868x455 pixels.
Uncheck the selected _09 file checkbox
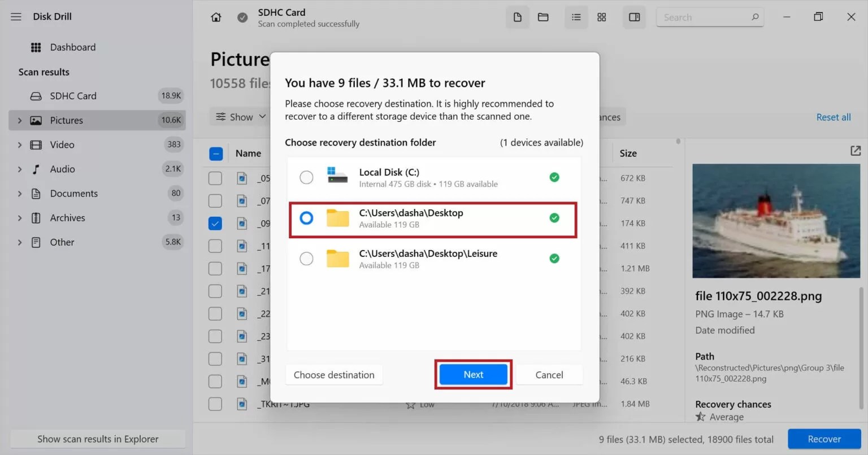click(215, 223)
